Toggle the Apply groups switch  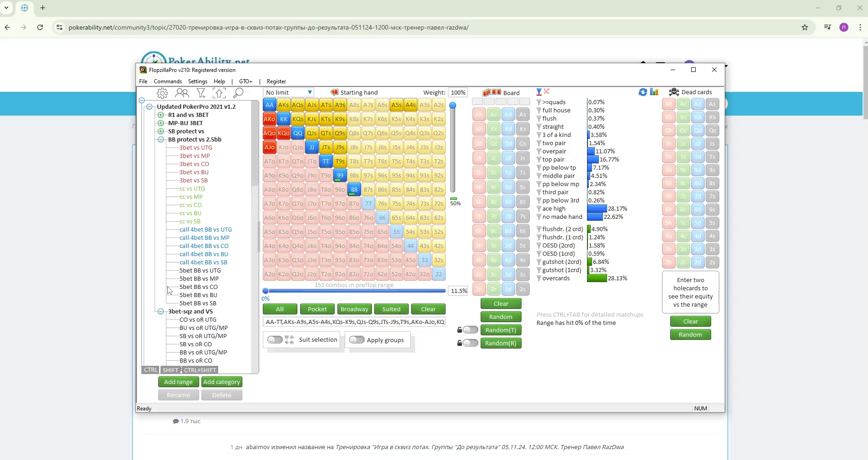tap(356, 339)
